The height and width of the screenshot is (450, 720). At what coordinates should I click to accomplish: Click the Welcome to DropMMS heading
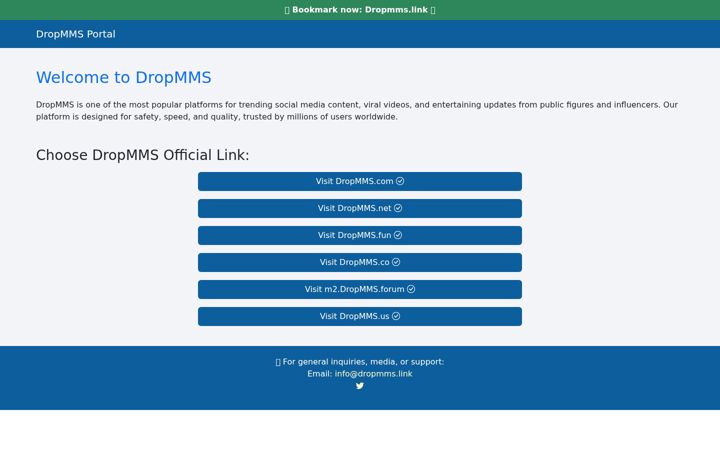[124, 77]
